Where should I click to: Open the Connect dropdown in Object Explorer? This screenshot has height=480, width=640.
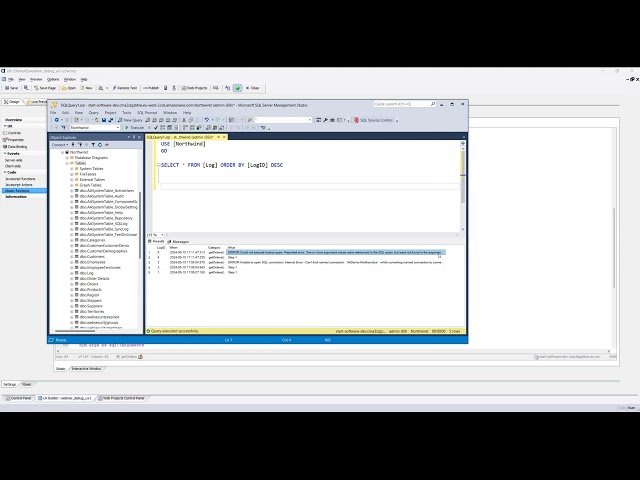(60, 145)
